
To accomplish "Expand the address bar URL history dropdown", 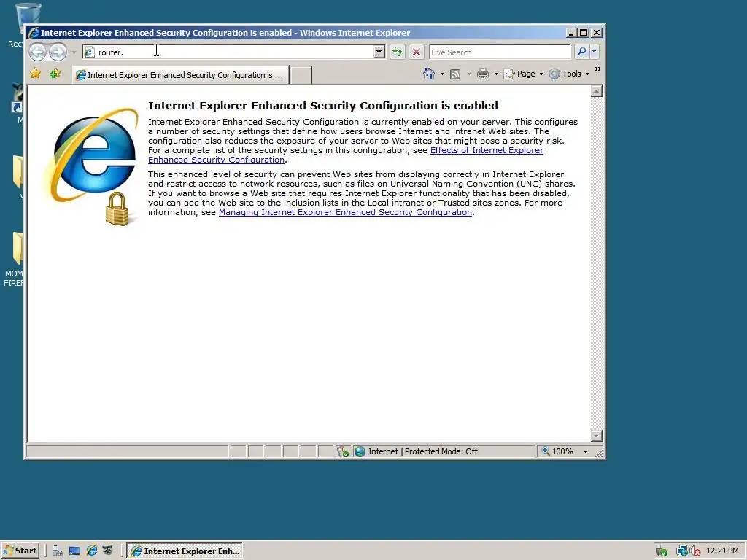I will point(379,52).
